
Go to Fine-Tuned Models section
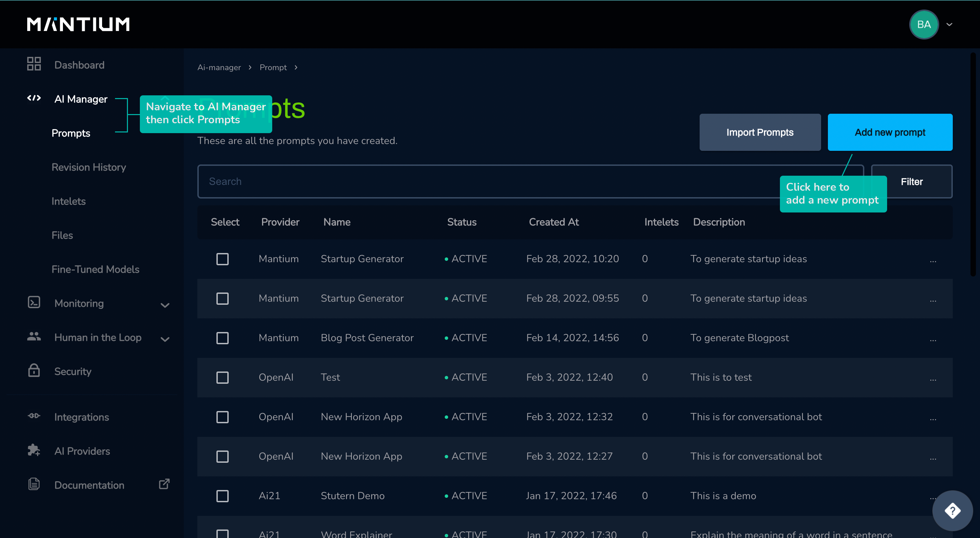[x=95, y=269]
